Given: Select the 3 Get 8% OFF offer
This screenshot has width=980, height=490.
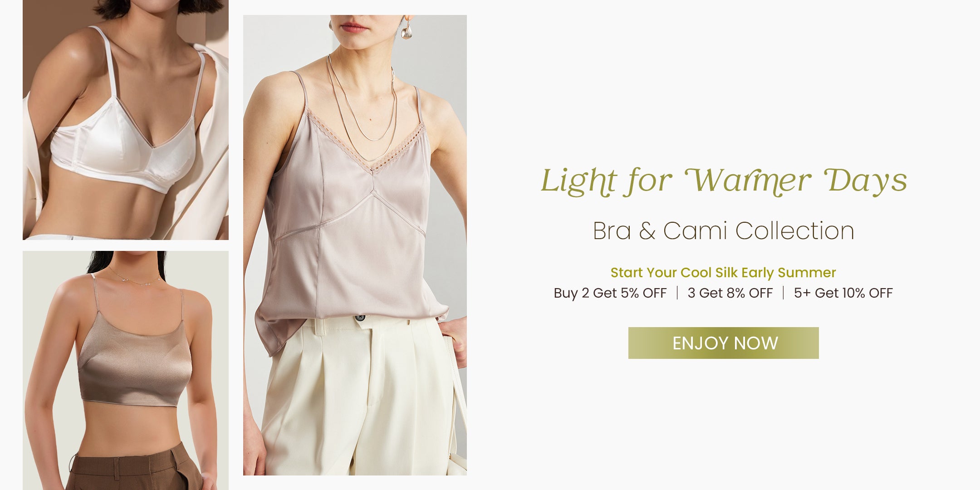Looking at the screenshot, I should tap(730, 293).
